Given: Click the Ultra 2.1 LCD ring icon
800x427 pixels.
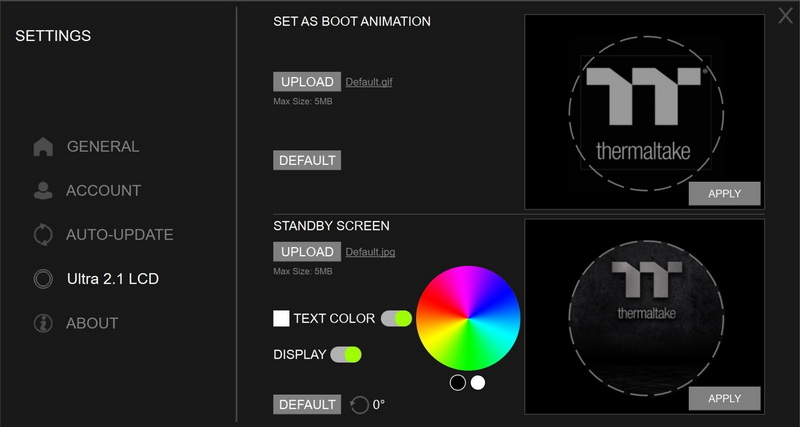Looking at the screenshot, I should click(x=43, y=279).
